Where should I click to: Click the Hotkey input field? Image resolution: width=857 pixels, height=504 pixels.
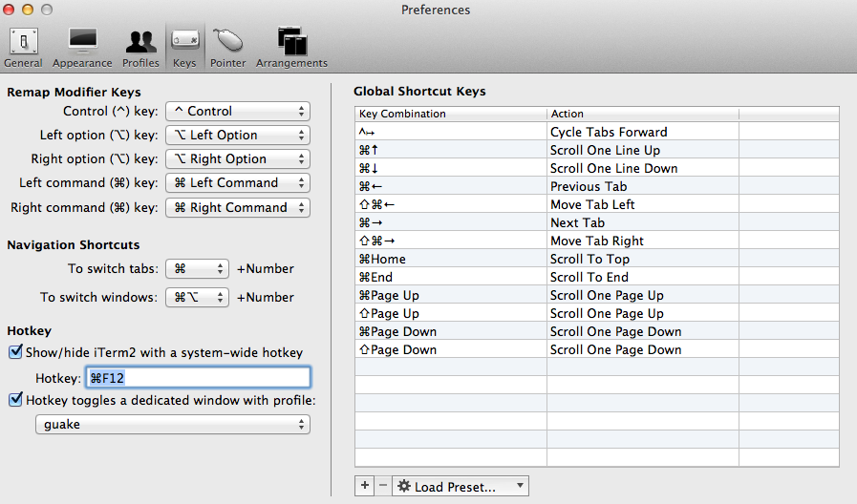pyautogui.click(x=198, y=377)
